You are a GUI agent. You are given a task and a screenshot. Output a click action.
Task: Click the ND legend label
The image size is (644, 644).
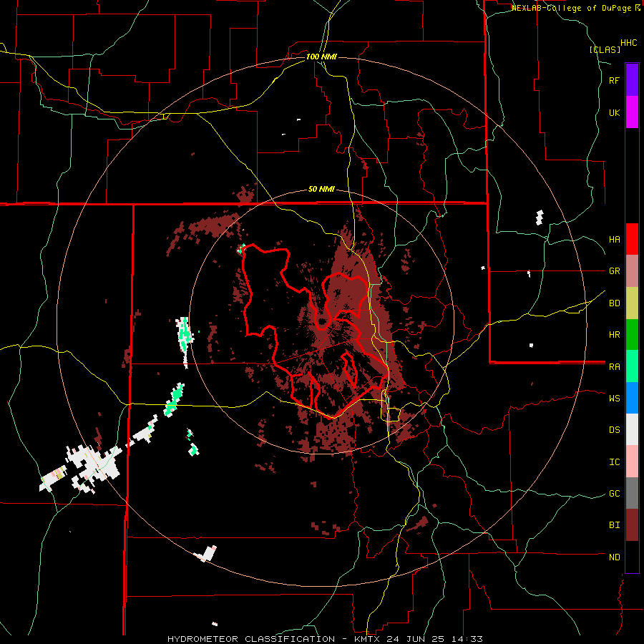(614, 557)
